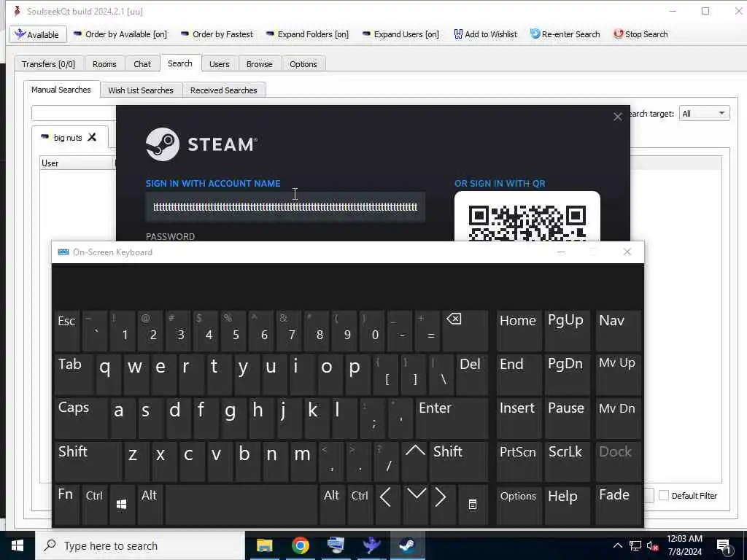Toggle Order by Available in SoulseekQt toolbar
Screen dimensions: 747x560
(x=120, y=34)
